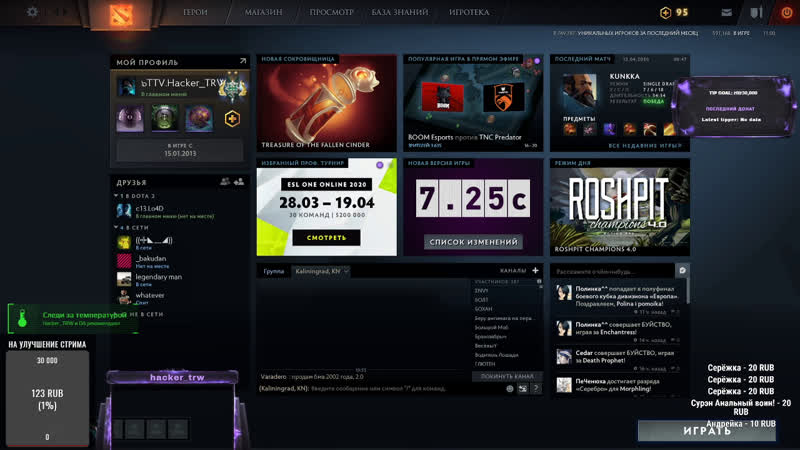Image resolution: width=800 pixels, height=450 pixels.
Task: Click the purple dot on ESL tournament card
Action: 380,165
